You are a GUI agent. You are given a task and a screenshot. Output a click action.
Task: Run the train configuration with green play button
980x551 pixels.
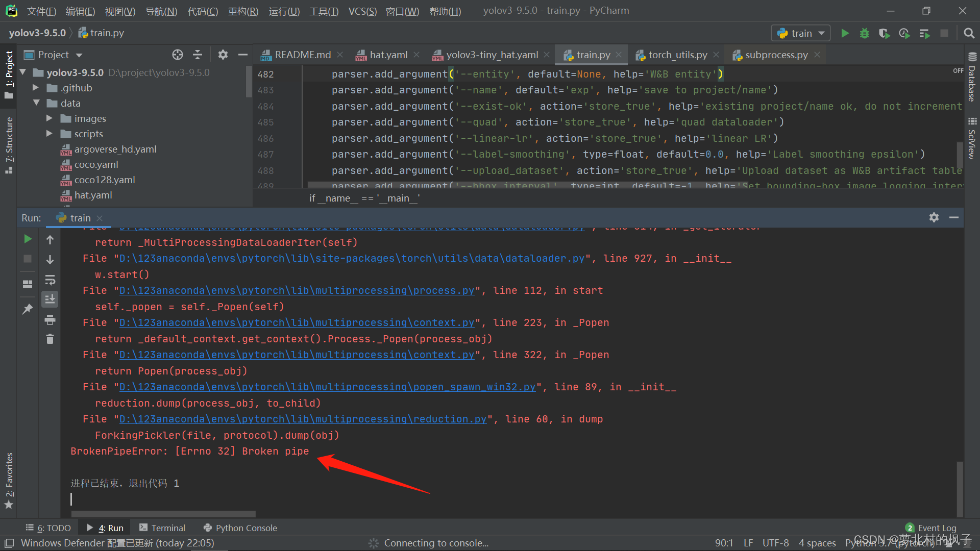tap(845, 33)
